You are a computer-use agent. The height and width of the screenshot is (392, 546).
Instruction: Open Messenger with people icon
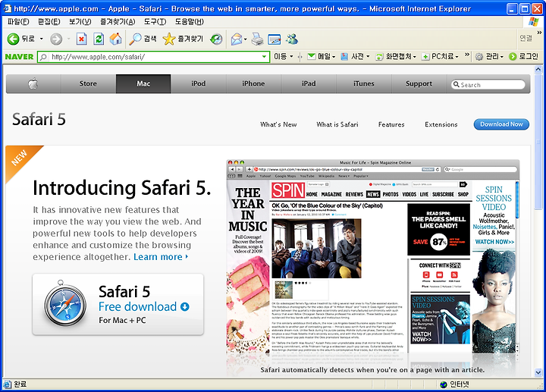pyautogui.click(x=292, y=39)
